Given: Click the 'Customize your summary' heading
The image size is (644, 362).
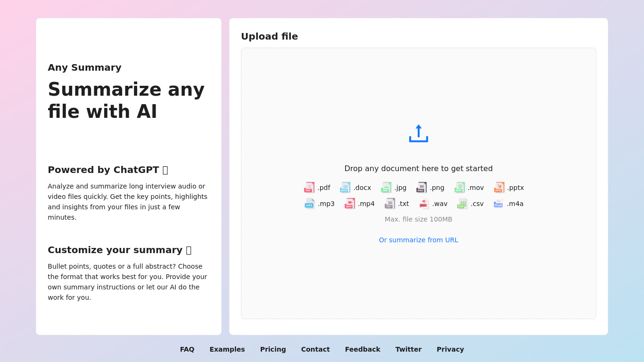Looking at the screenshot, I should pyautogui.click(x=120, y=250).
